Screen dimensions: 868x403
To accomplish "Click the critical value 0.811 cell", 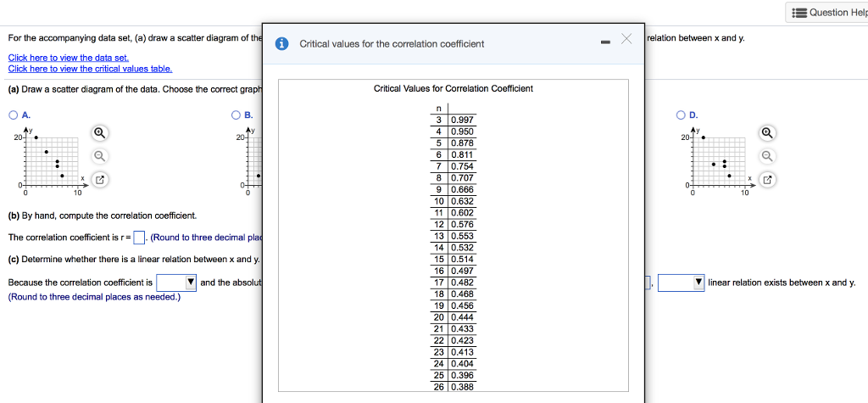I will click(x=462, y=154).
